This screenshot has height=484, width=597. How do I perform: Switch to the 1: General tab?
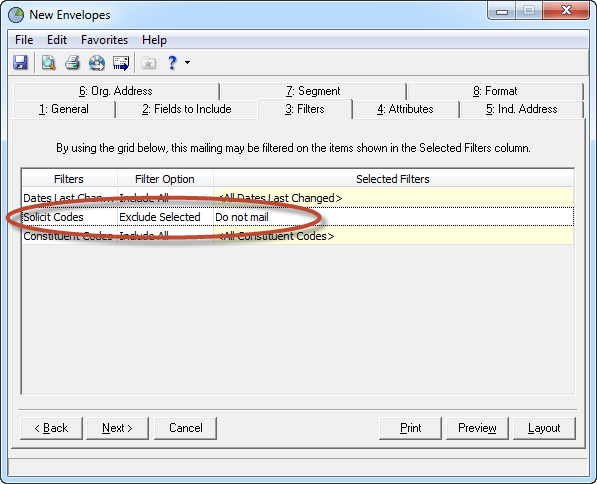(x=64, y=109)
